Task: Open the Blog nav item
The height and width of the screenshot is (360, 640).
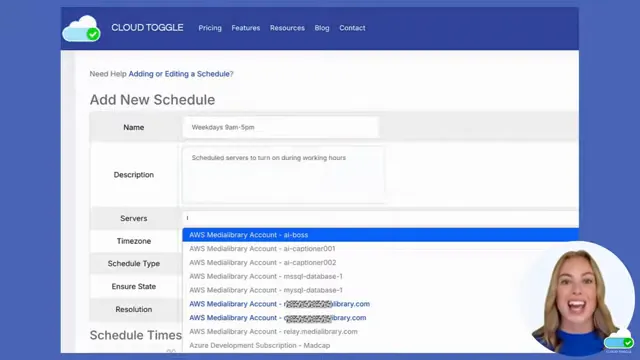Action: tap(322, 28)
